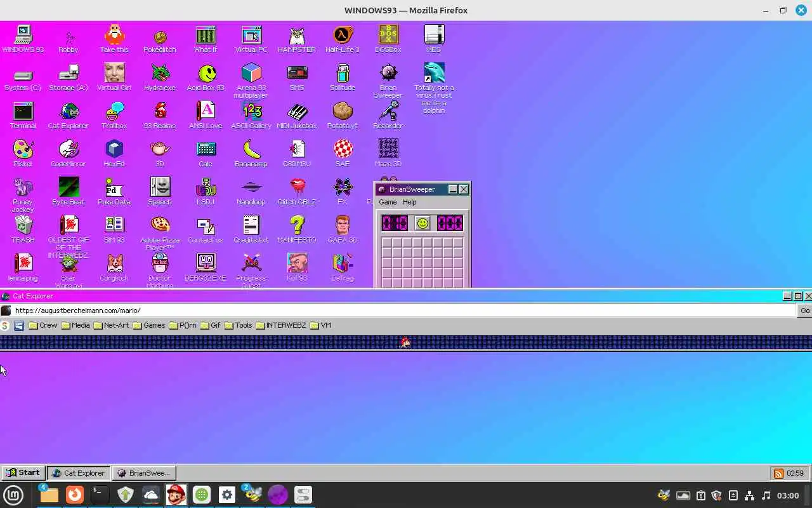Open Credits.txt file icon
This screenshot has height=508, width=812.
pos(251,230)
